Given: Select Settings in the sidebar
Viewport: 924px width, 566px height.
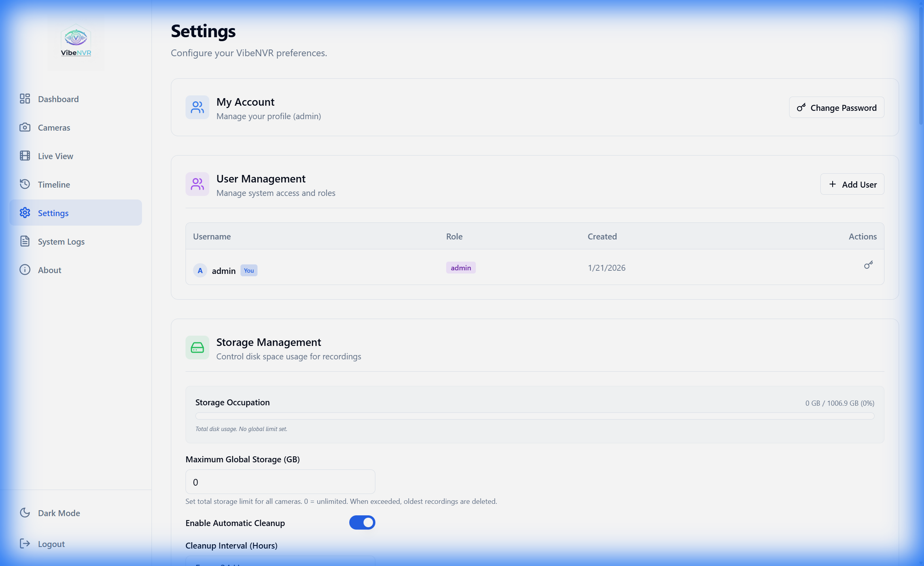Looking at the screenshot, I should pyautogui.click(x=53, y=213).
